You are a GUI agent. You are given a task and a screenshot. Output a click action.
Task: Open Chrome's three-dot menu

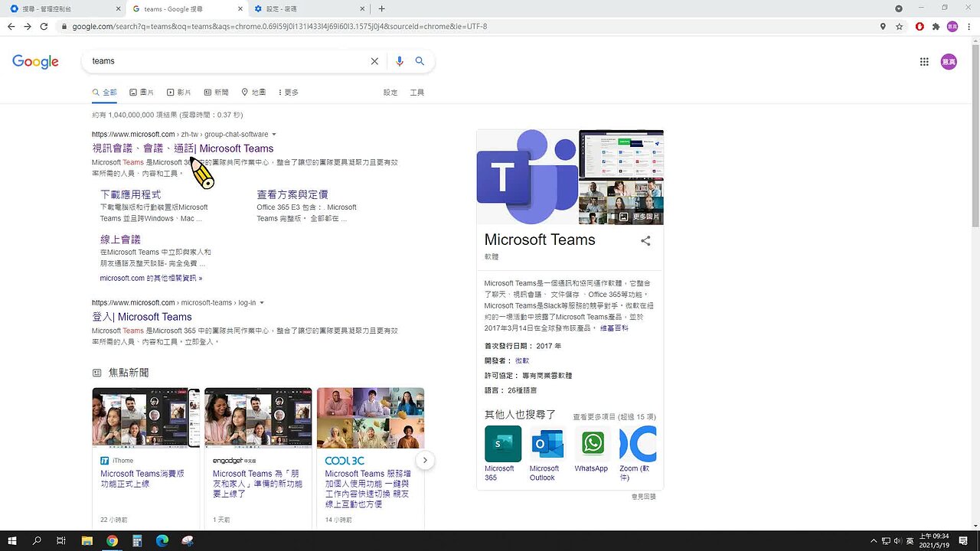pyautogui.click(x=969, y=26)
